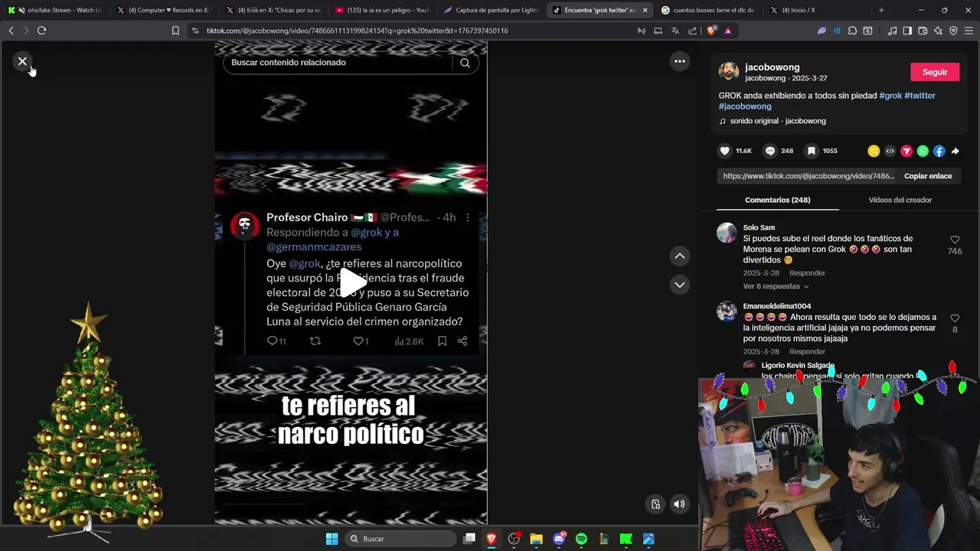The width and height of the screenshot is (980, 551).
Task: Select the video URL text field
Action: click(808, 176)
